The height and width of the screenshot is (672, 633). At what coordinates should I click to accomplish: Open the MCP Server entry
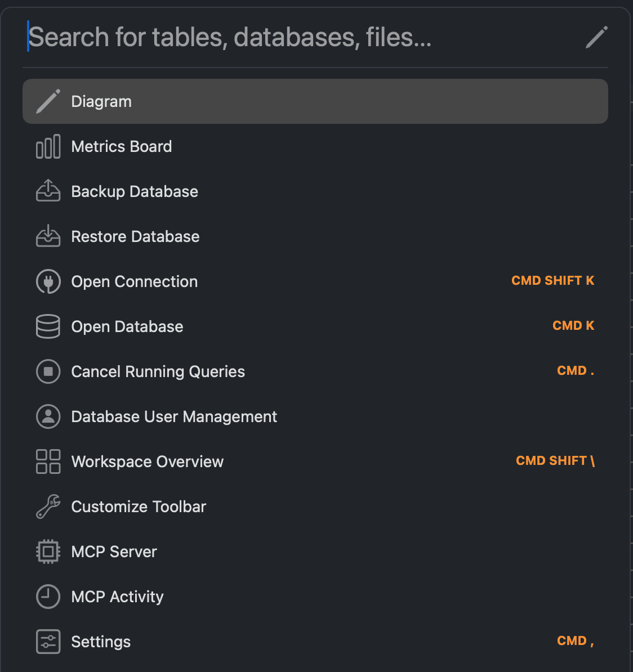click(315, 552)
